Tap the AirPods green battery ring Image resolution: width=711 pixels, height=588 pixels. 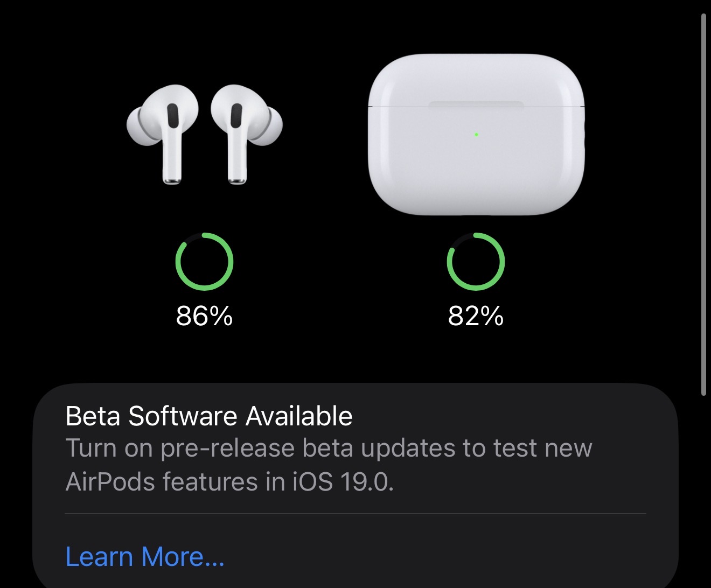point(204,262)
